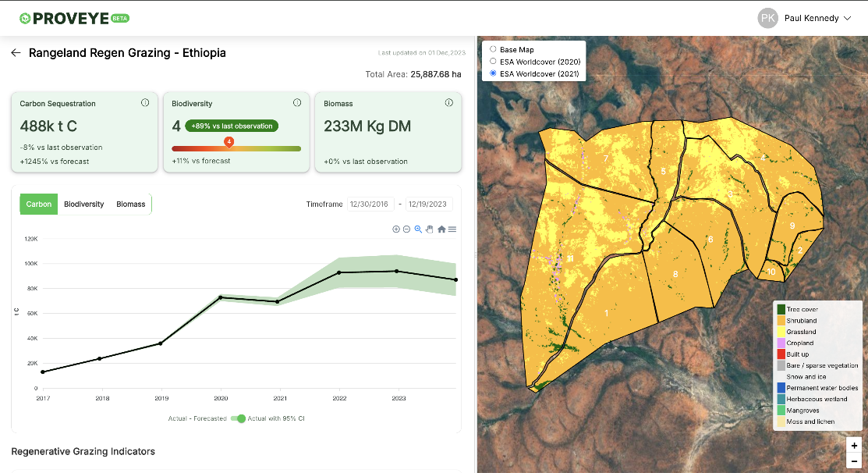Screen dimensions: 868x473
Task: Reset chart zoom with the home icon
Action: pyautogui.click(x=441, y=229)
